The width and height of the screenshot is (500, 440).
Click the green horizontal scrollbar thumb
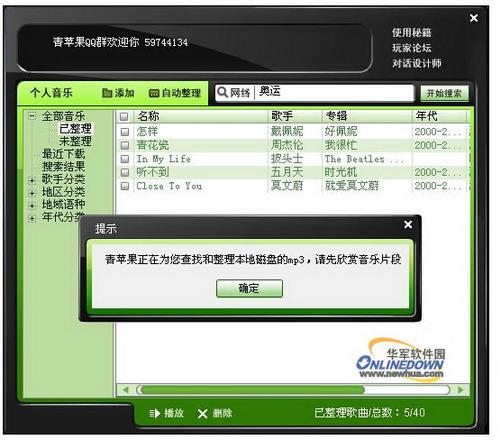coord(252,390)
